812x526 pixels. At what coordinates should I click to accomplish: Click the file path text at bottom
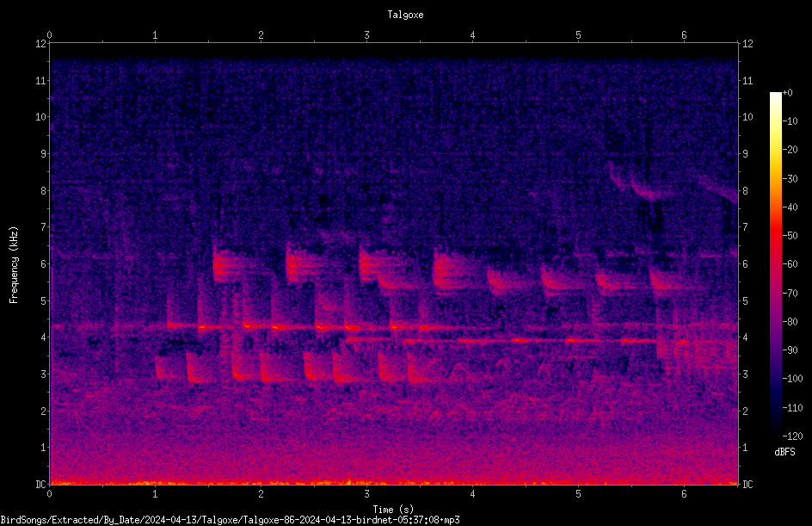point(230,520)
